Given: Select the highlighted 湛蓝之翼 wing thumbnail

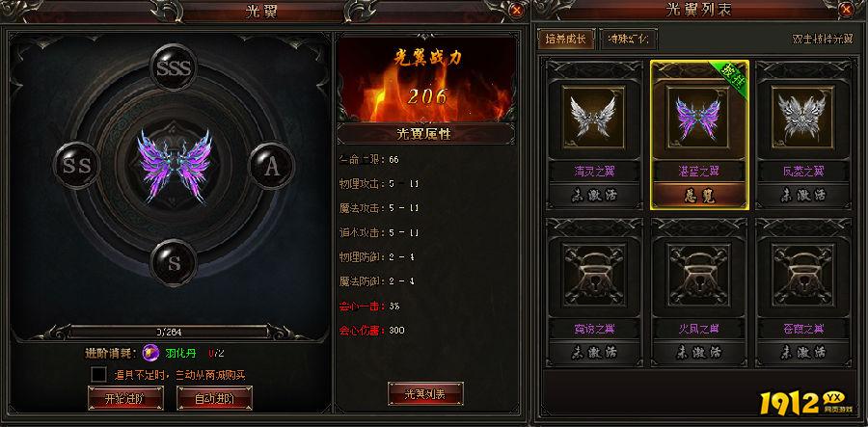Looking at the screenshot, I should 698,117.
